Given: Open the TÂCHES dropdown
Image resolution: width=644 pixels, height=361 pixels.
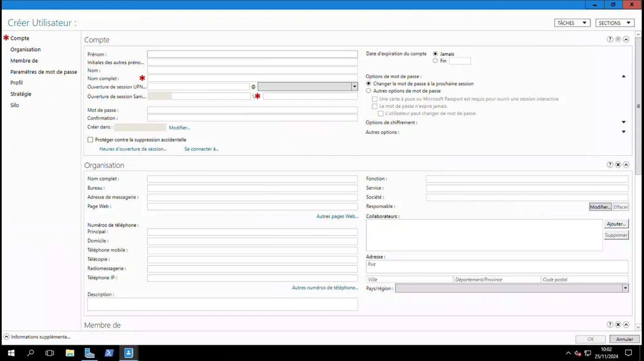Looking at the screenshot, I should [572, 23].
